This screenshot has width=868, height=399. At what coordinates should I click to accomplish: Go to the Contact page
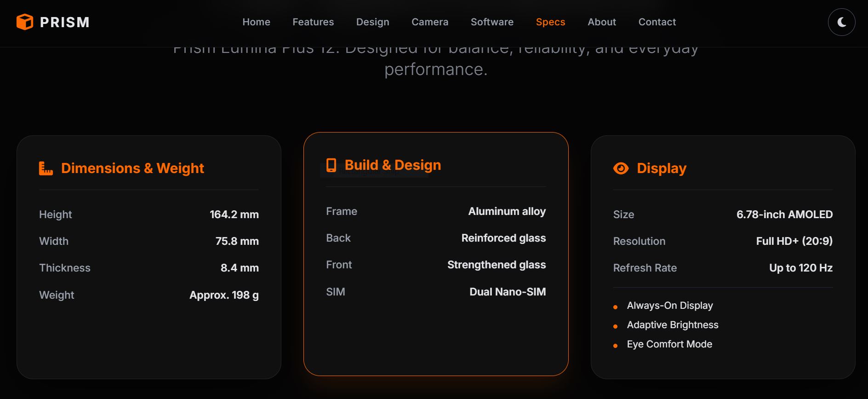pyautogui.click(x=657, y=22)
